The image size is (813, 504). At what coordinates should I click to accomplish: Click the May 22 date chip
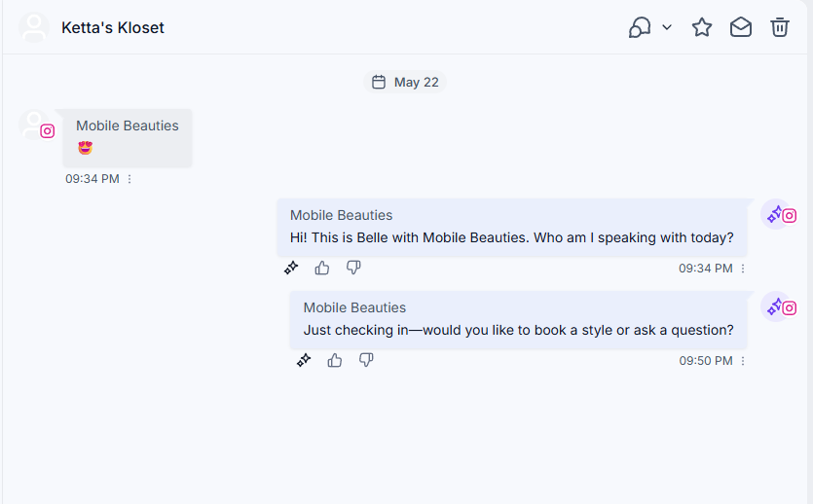click(405, 83)
